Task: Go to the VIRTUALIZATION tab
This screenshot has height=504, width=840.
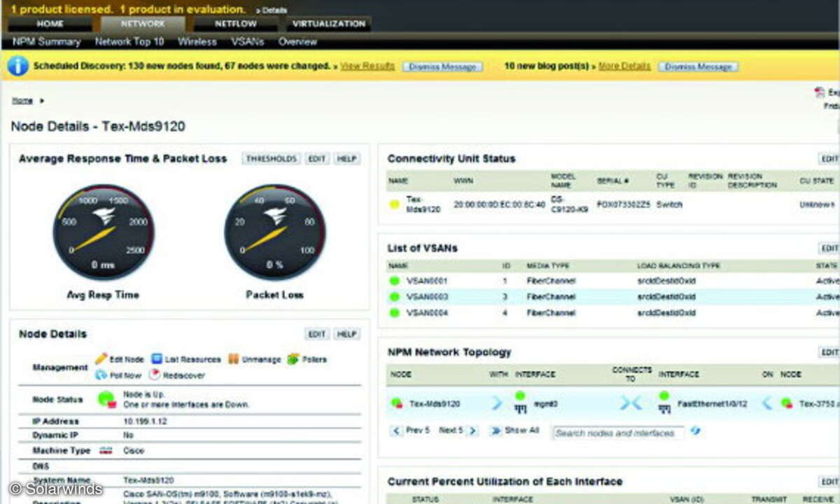Action: pyautogui.click(x=329, y=24)
